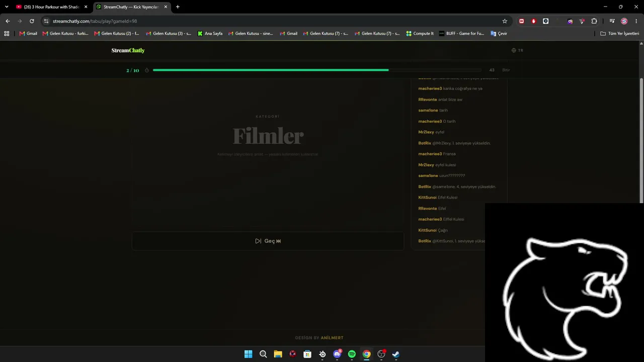The width and height of the screenshot is (644, 362).
Task: Open the Windows Start menu
Action: click(249, 354)
